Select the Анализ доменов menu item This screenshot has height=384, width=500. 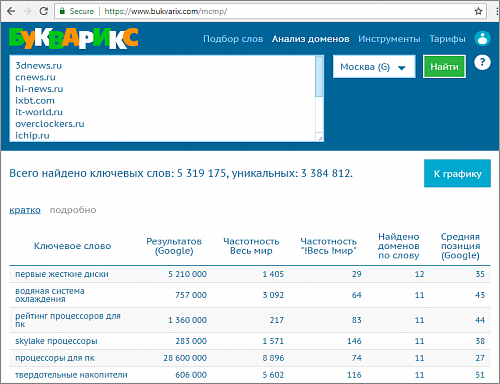tap(310, 39)
